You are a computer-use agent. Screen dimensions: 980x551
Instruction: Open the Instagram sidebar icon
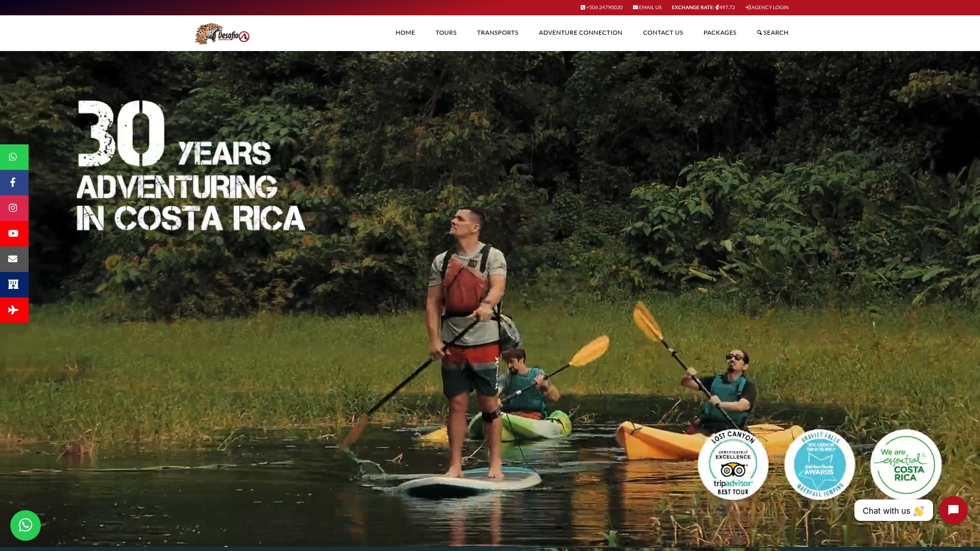click(x=14, y=208)
